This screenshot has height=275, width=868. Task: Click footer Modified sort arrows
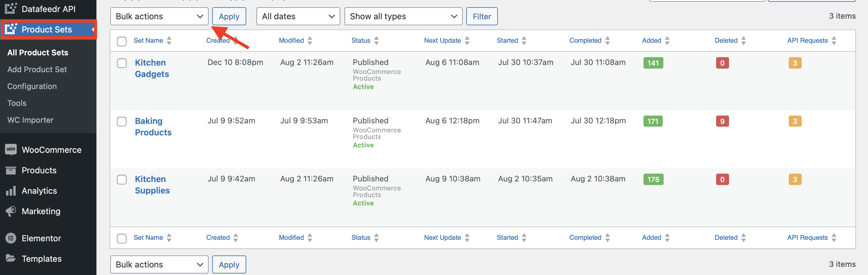pos(310,237)
